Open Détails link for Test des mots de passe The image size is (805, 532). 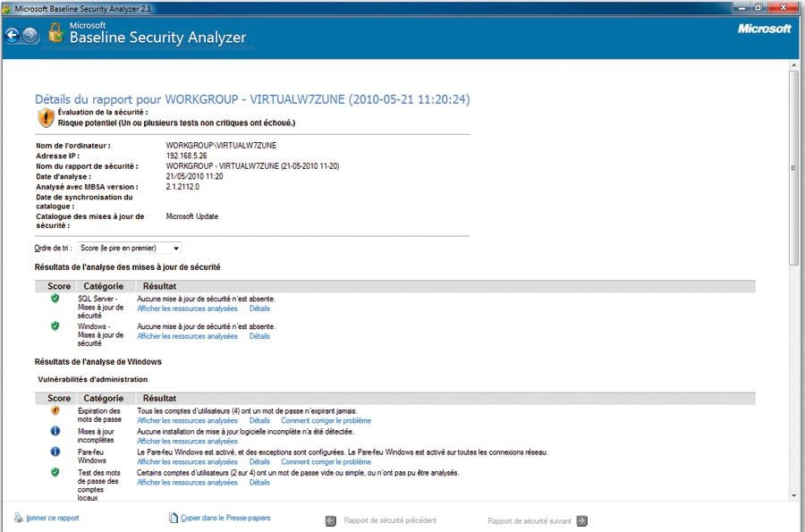click(259, 482)
